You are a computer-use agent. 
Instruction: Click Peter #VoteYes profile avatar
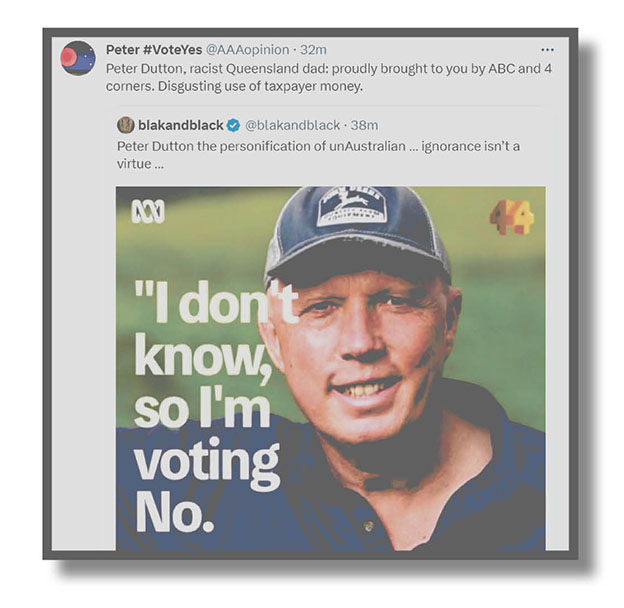[x=78, y=58]
